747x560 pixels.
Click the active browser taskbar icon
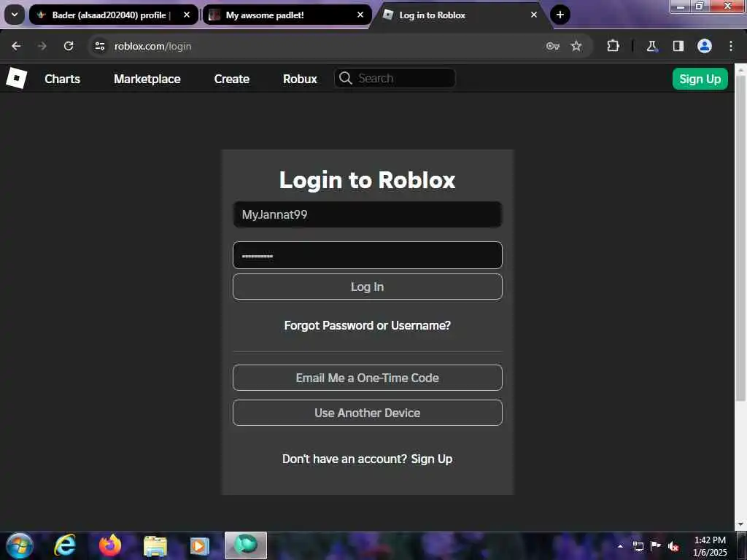coord(246,545)
